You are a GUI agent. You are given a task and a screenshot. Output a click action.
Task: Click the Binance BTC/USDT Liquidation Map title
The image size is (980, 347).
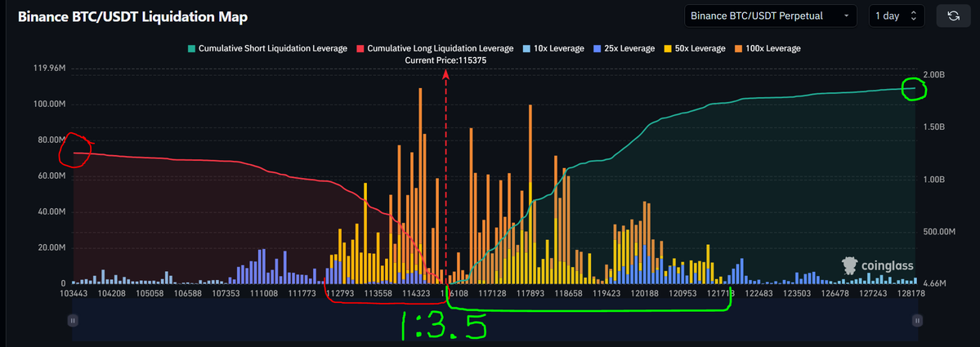[x=132, y=17]
